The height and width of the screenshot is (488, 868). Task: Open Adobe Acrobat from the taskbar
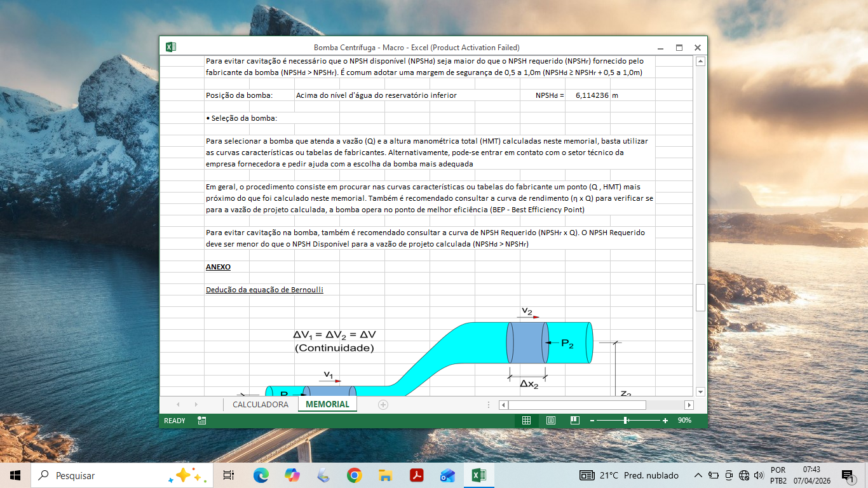[416, 475]
